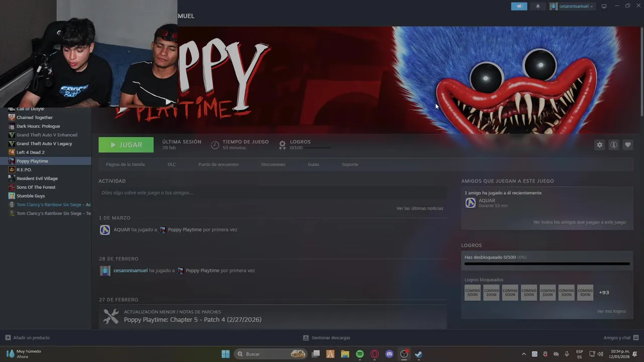Add Poppy Playtime to favorites heart icon

pos(628,145)
